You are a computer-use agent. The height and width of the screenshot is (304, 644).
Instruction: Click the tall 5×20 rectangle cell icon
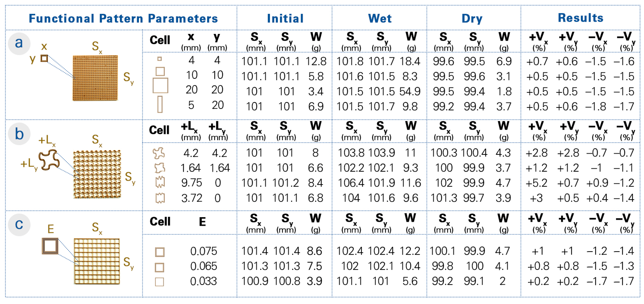[160, 104]
